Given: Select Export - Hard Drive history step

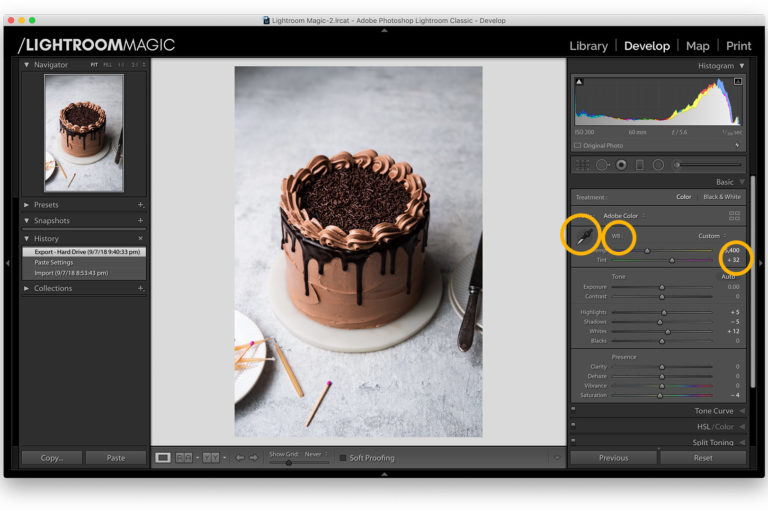Looking at the screenshot, I should tap(84, 252).
